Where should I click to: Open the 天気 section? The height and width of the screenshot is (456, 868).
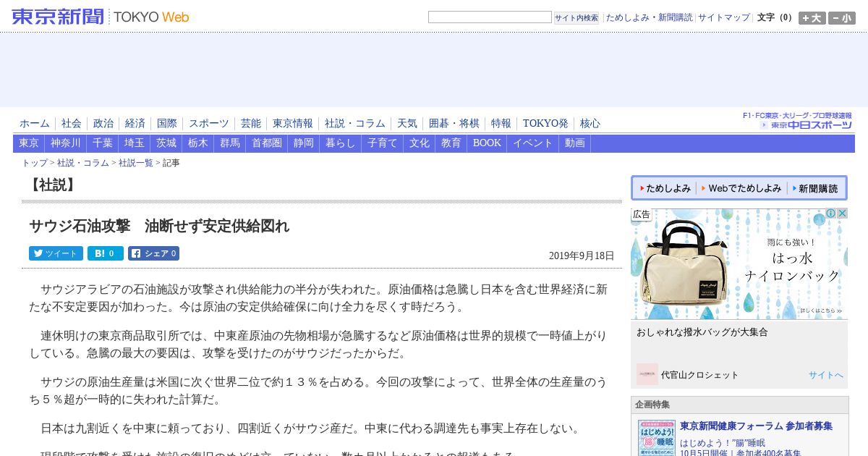(x=407, y=124)
